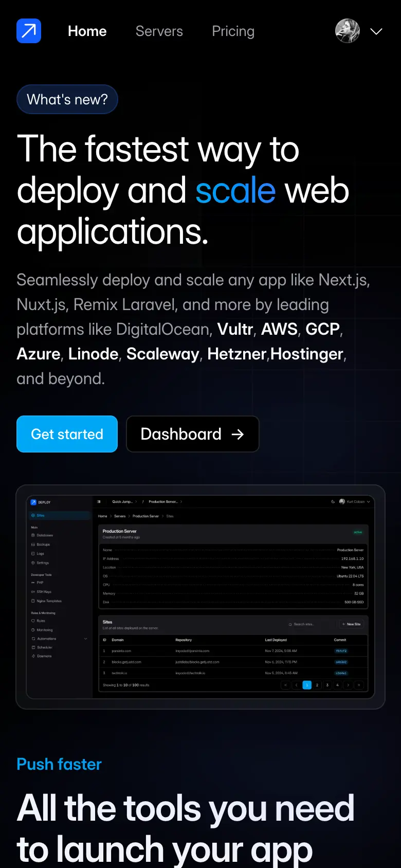This screenshot has width=401, height=868.
Task: Expand the account menu chevron
Action: click(376, 31)
